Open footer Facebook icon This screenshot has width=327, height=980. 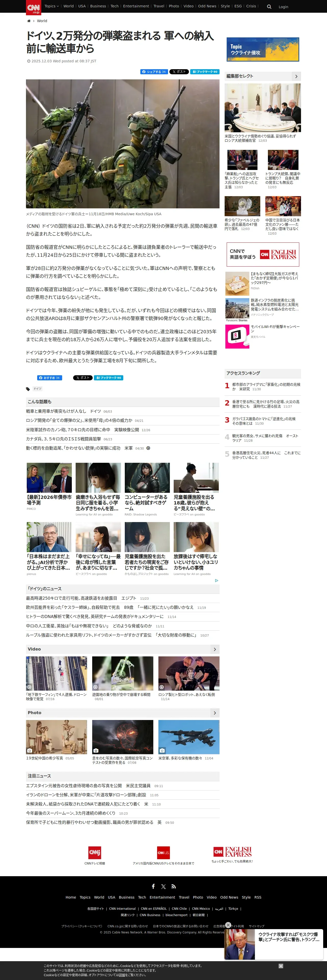153,886
